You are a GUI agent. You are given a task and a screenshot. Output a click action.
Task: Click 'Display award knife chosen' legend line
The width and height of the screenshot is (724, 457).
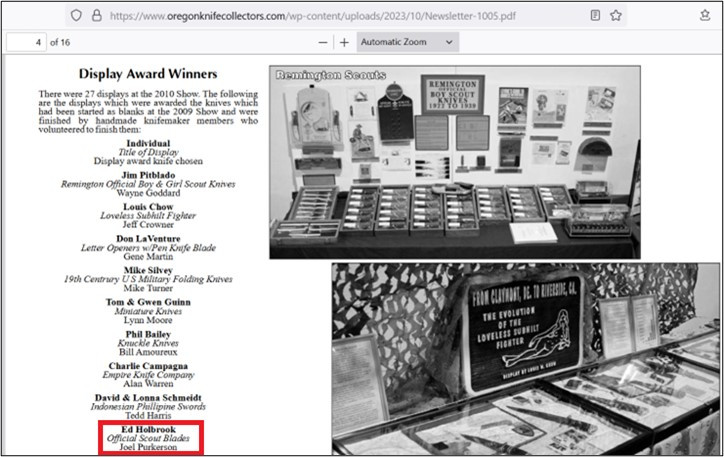(148, 161)
